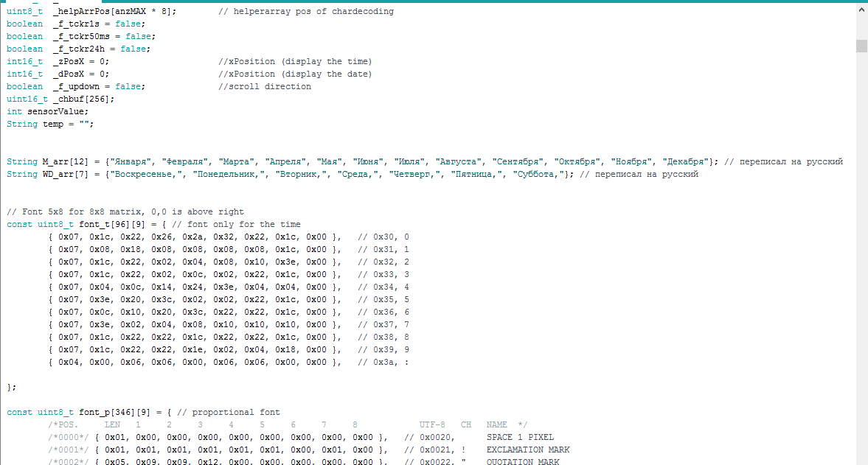The height and width of the screenshot is (465, 868).
Task: Click the 'scroll direction' comment
Action: [x=265, y=87]
